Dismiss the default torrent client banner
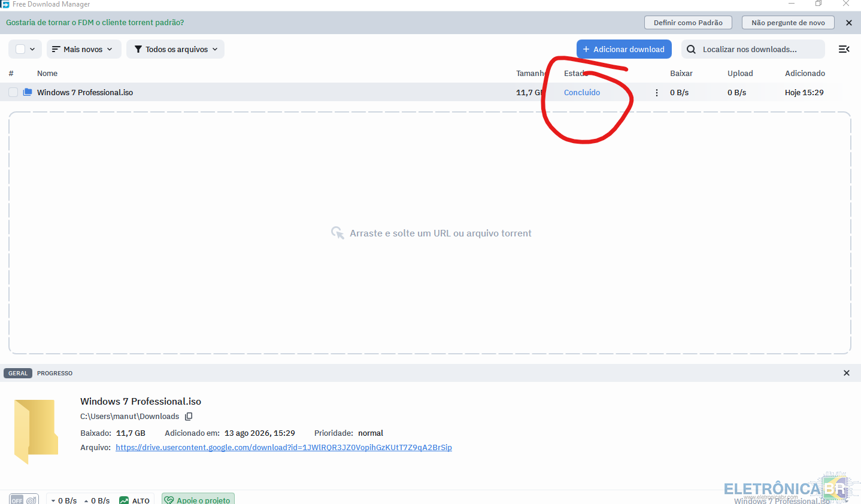Screen dimensions: 861x504 tap(848, 23)
